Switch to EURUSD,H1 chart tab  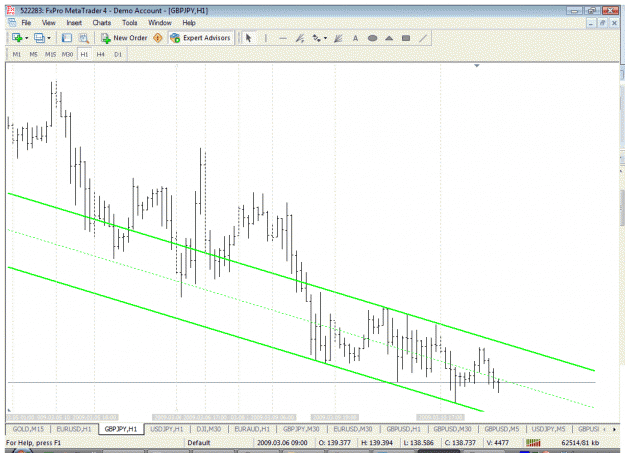(74, 429)
